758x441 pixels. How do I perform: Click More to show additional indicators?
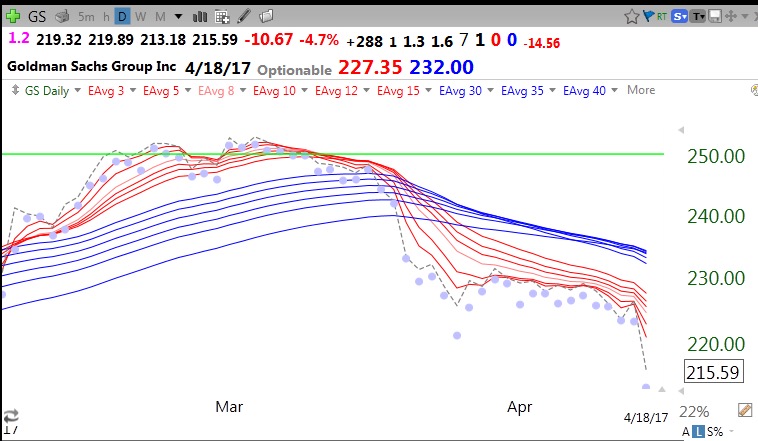click(x=641, y=90)
